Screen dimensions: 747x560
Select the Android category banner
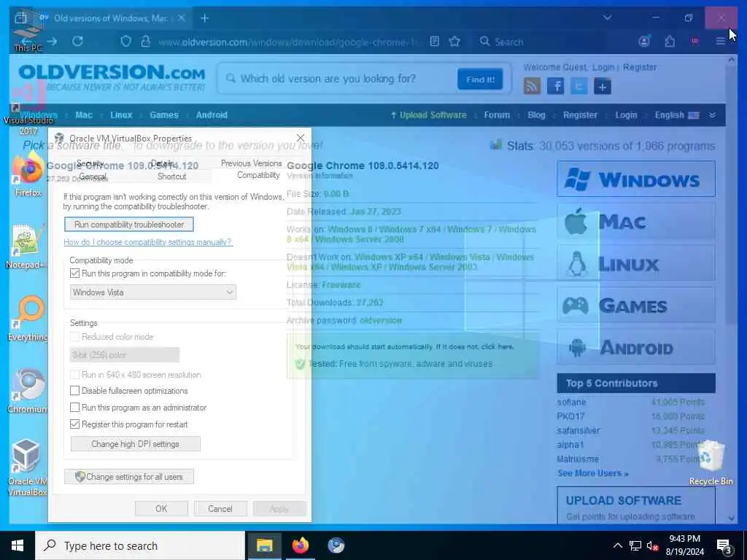point(636,347)
